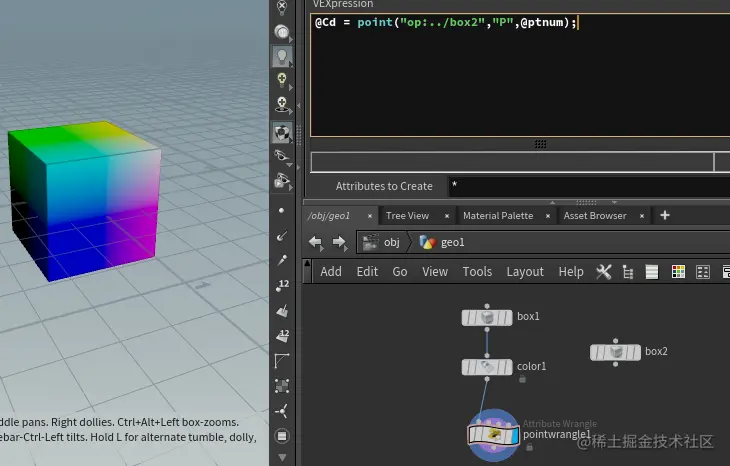Screen dimensions: 730x466
Task: Close the /obj/geo1 tab
Action: click(370, 216)
